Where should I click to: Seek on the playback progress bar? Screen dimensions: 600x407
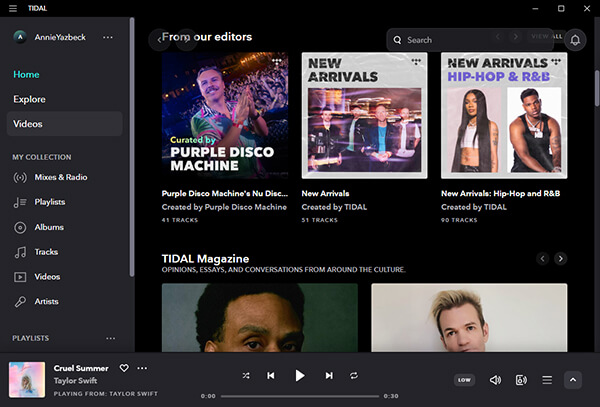[300, 396]
